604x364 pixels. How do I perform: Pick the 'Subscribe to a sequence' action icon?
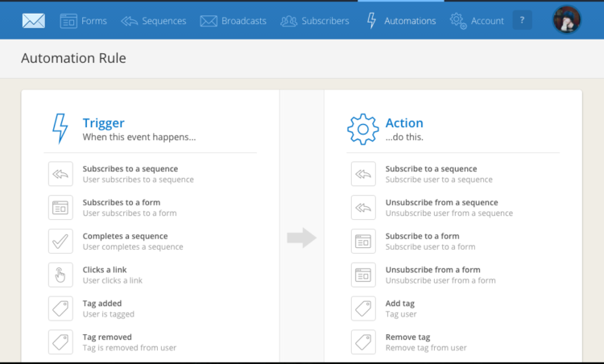[x=363, y=174]
